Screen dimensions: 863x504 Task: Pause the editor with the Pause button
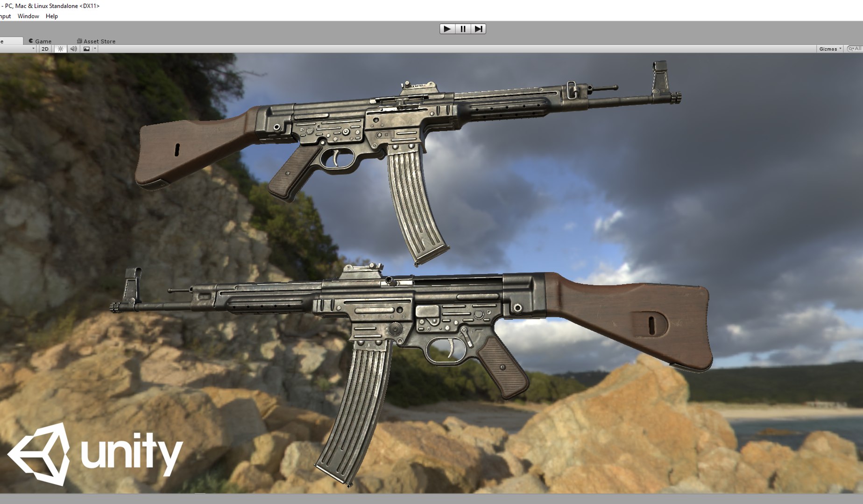pyautogui.click(x=463, y=29)
